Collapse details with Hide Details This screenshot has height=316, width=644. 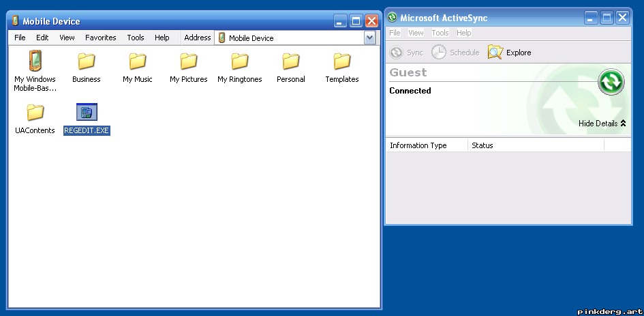click(x=602, y=123)
